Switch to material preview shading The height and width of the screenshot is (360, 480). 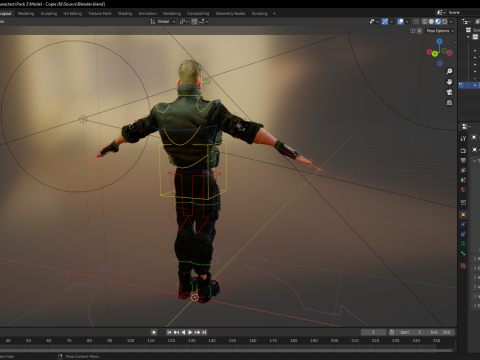pos(438,21)
